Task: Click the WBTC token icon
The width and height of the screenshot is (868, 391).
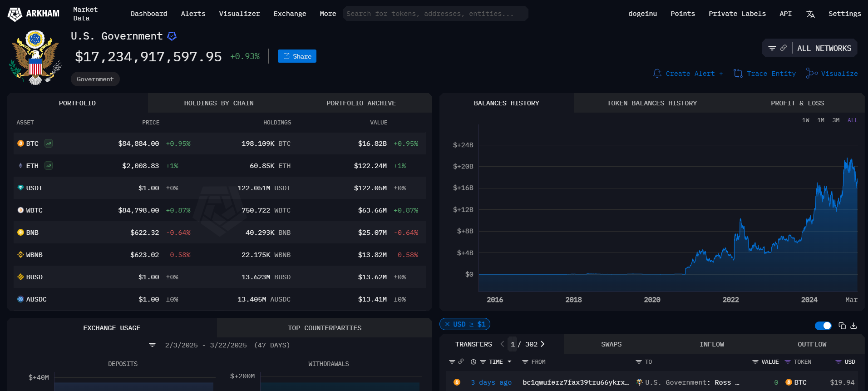Action: pos(20,210)
